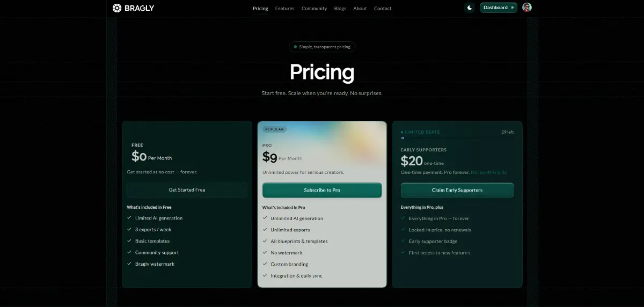Click checkmark next to Bragly watermark
Screen dimensions: 644x307
coord(129,264)
